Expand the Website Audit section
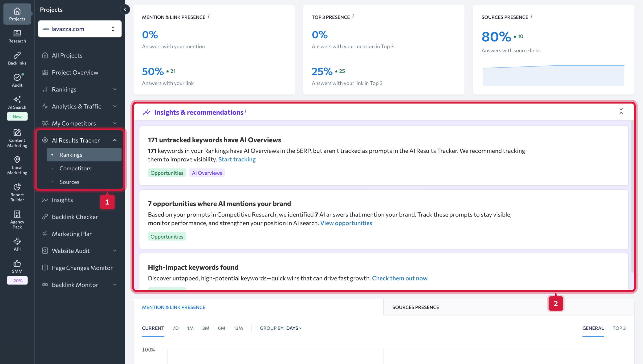This screenshot has height=364, width=643. click(x=115, y=251)
